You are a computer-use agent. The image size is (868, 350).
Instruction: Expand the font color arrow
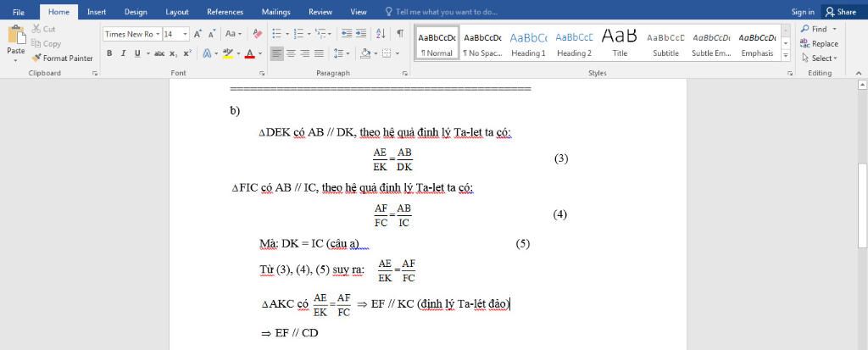[259, 53]
